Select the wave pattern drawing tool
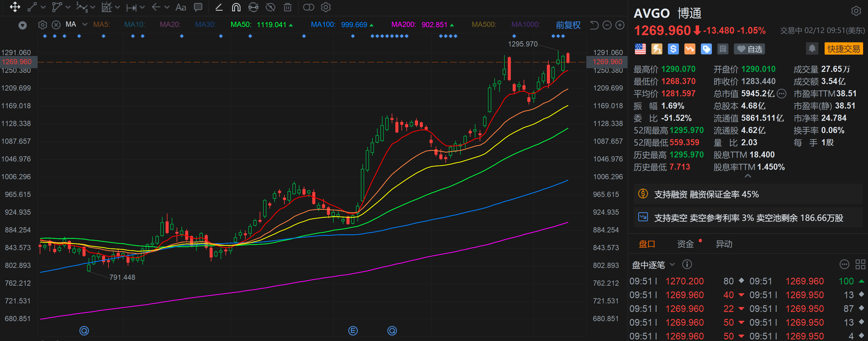This screenshot has height=341, width=868. point(82,7)
